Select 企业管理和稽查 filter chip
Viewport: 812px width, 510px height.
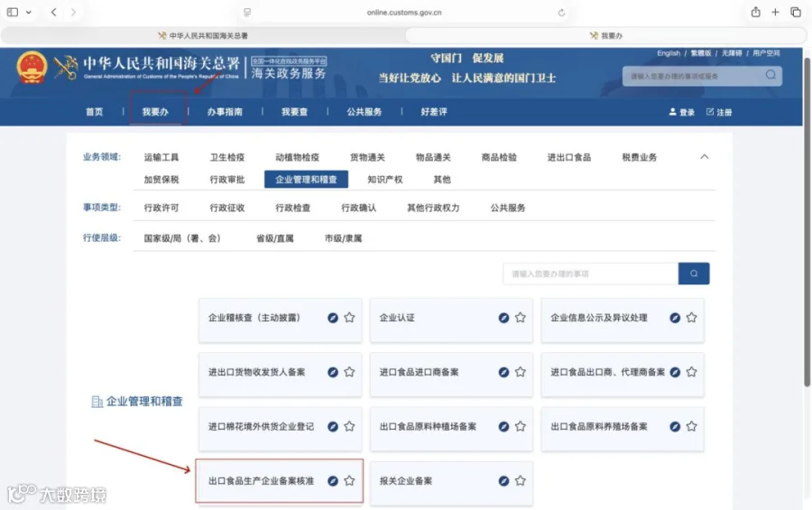click(306, 180)
